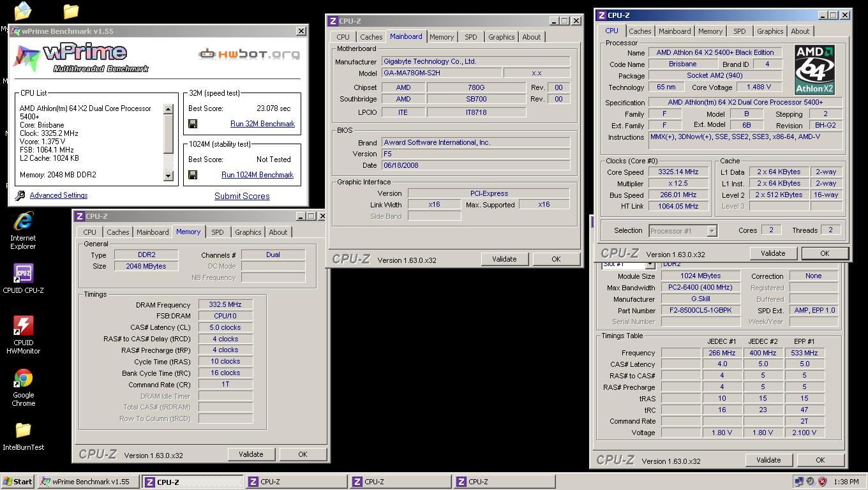The height and width of the screenshot is (490, 868).
Task: Open Graphics tab in the CPU tab window
Action: pyautogui.click(x=770, y=31)
